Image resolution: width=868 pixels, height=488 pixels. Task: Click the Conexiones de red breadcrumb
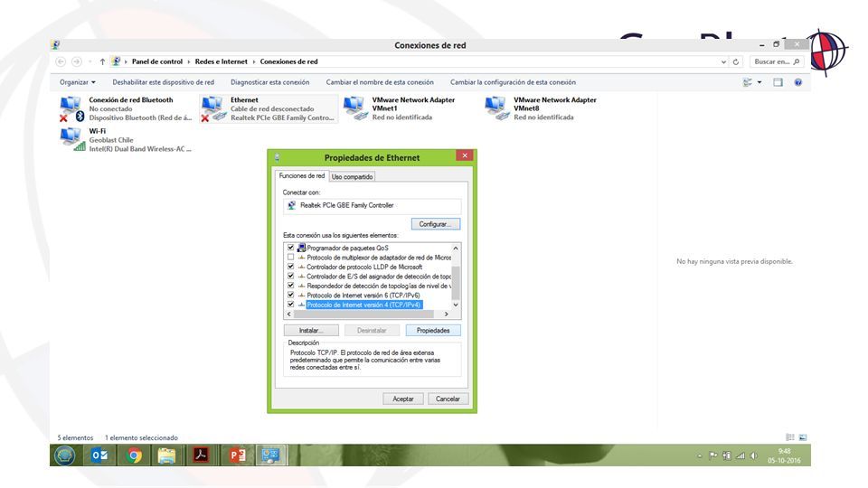289,61
